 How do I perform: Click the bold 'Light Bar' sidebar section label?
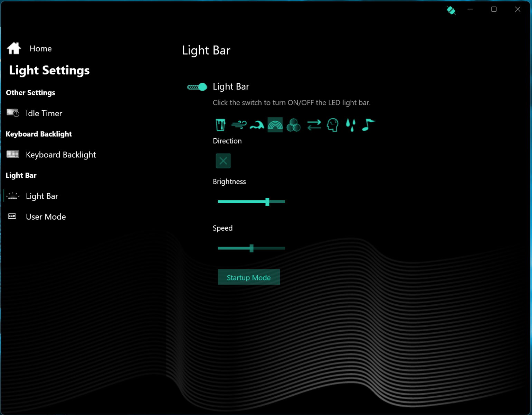click(x=21, y=175)
